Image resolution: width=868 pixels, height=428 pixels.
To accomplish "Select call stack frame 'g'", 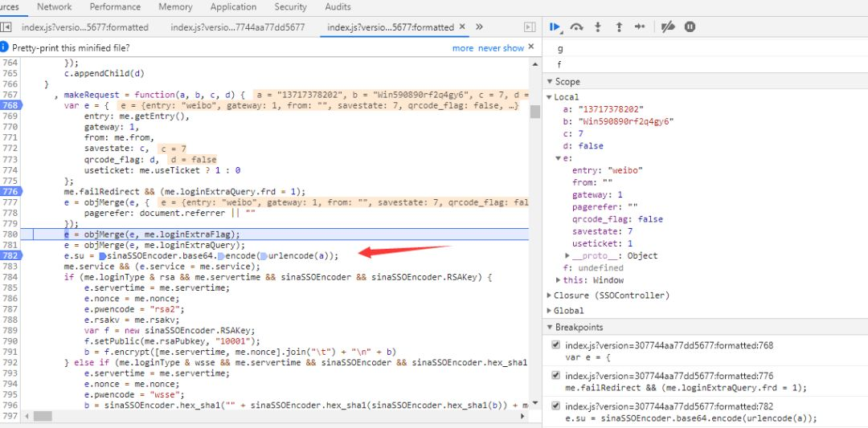I will click(560, 49).
